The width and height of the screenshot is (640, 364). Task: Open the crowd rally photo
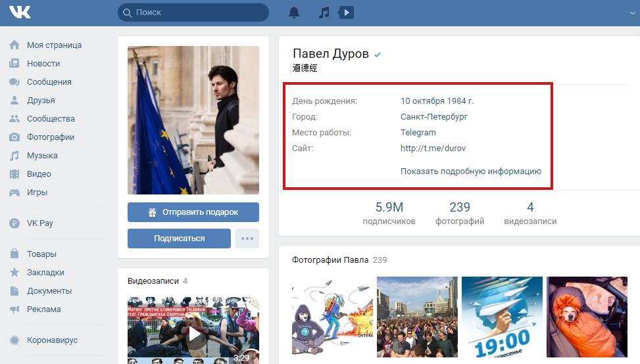click(x=417, y=317)
